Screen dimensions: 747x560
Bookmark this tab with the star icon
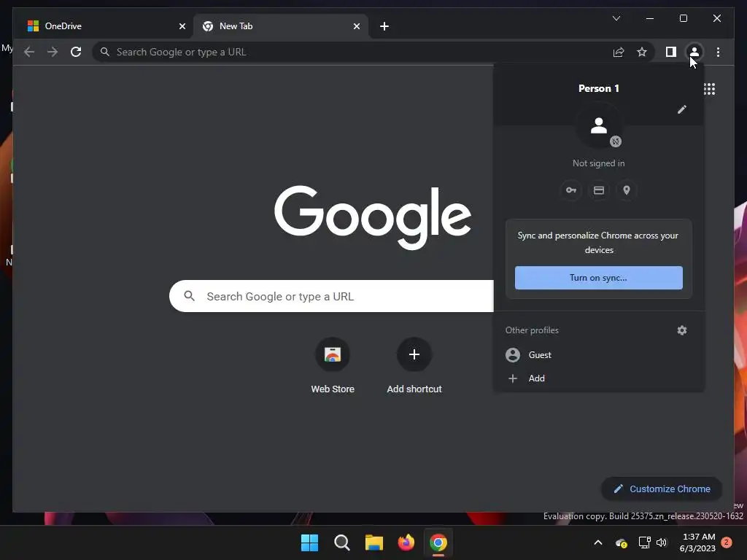(x=642, y=52)
